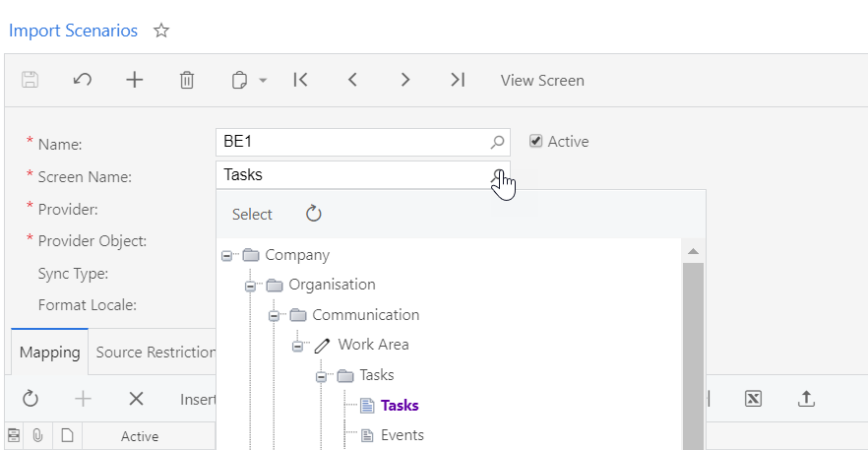Click the delete trash can icon
This screenshot has height=450, width=868.
[187, 81]
